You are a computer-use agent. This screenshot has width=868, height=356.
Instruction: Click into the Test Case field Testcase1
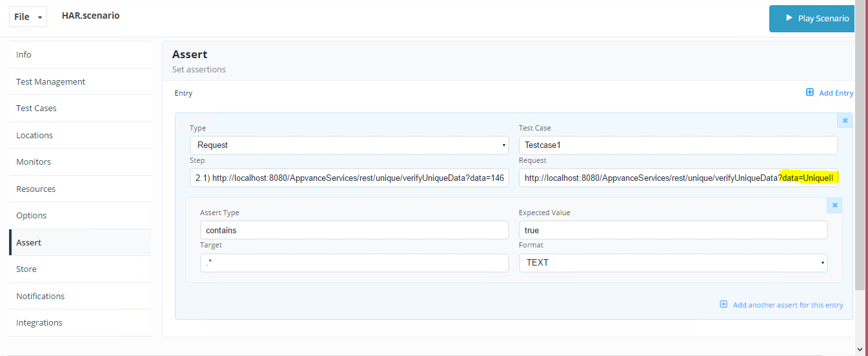point(678,145)
